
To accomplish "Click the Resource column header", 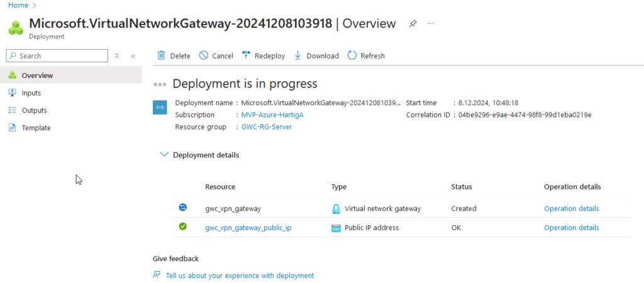I will tap(220, 187).
